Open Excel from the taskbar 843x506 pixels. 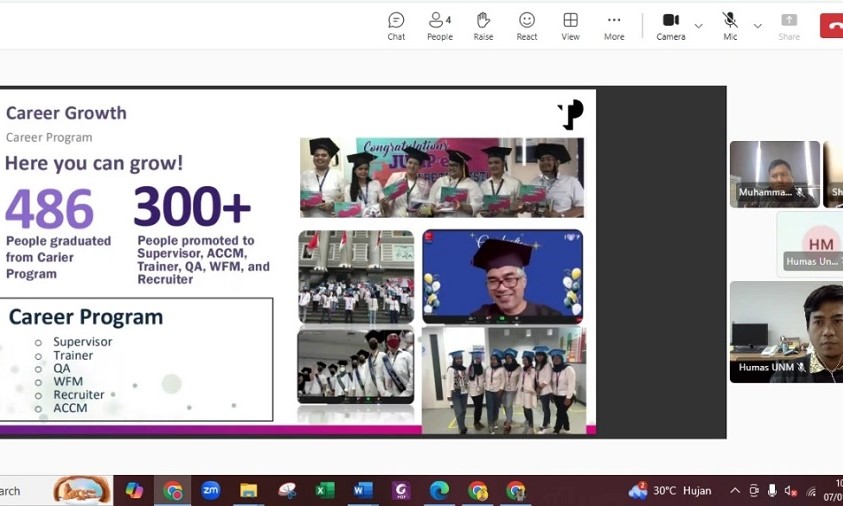click(x=325, y=491)
